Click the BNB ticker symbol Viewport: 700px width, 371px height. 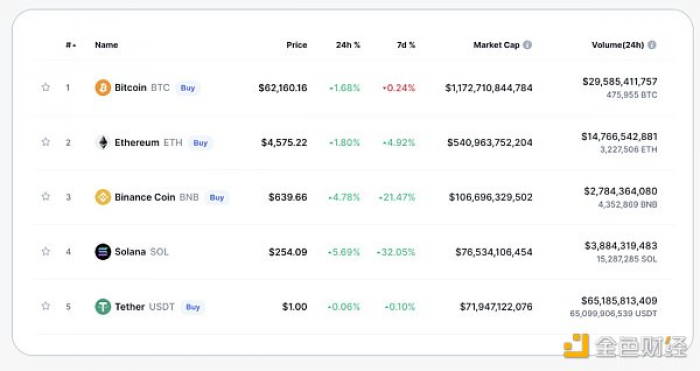click(189, 197)
